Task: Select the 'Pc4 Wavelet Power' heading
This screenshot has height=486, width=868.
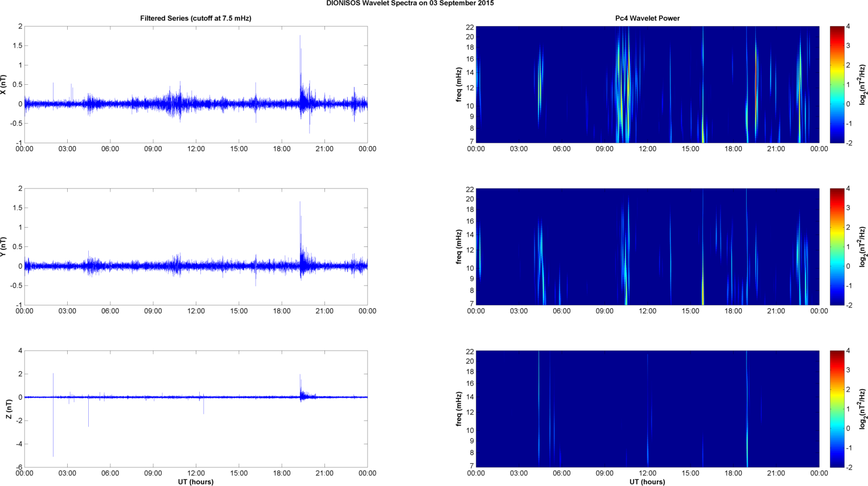Action: tap(647, 18)
